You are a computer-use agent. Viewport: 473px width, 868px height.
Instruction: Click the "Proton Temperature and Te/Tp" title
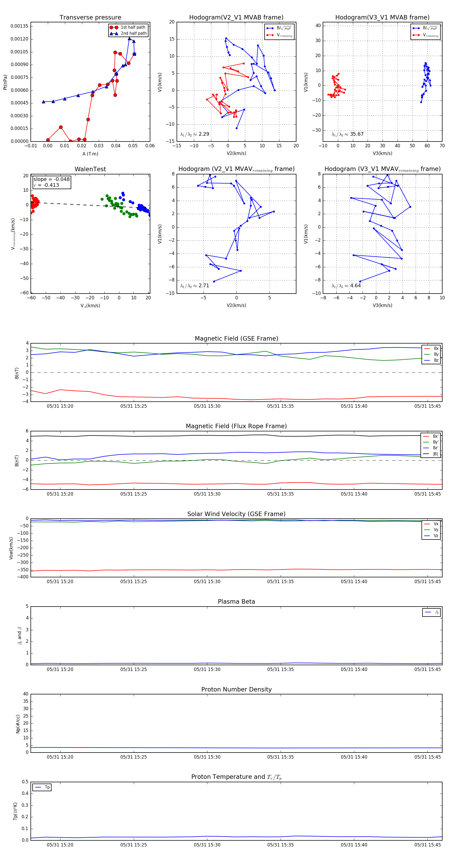point(236,777)
